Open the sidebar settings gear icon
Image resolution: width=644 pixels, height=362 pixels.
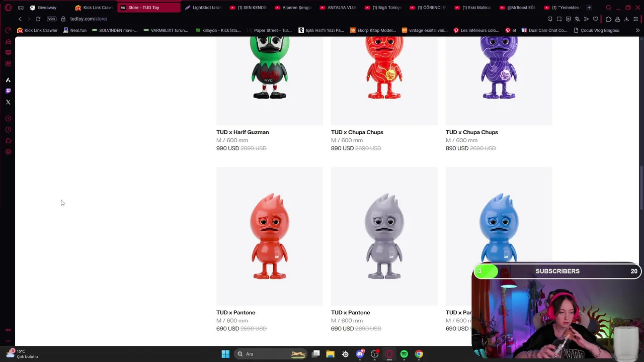[x=8, y=152]
